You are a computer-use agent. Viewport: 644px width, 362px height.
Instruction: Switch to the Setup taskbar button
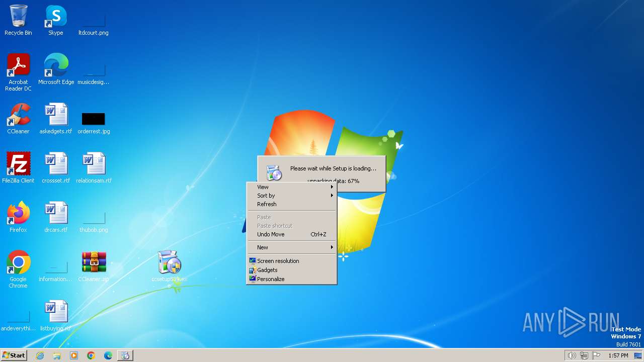coord(125,355)
